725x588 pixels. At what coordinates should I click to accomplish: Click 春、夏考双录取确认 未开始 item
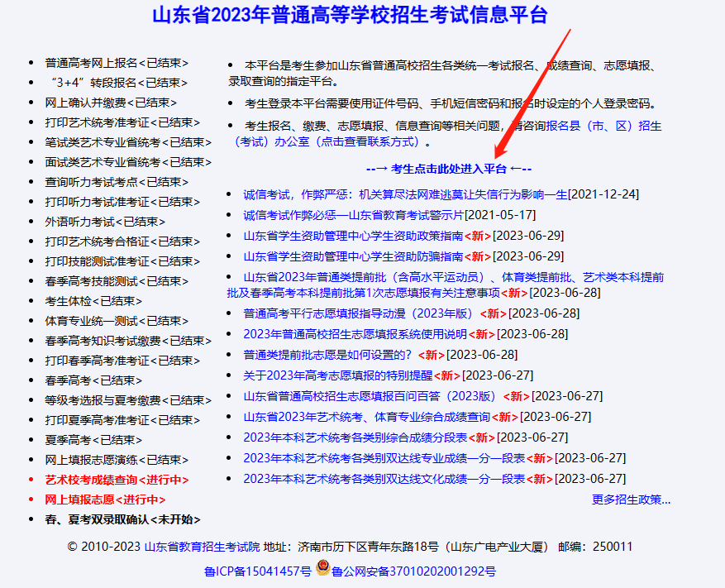pyautogui.click(x=122, y=519)
